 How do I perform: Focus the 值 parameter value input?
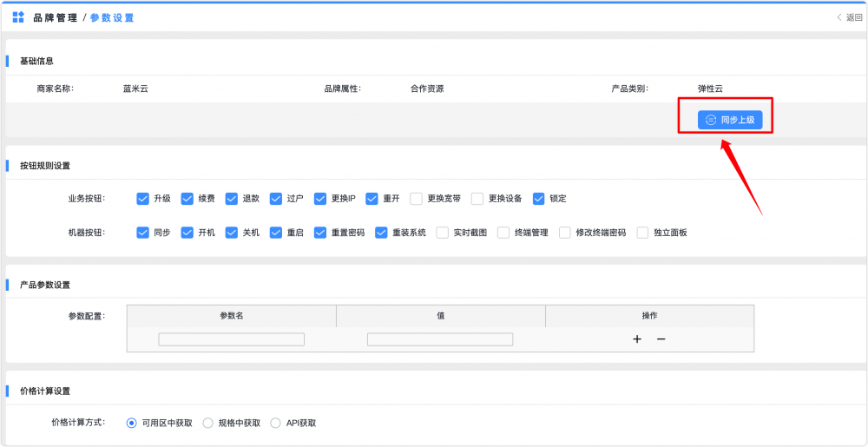(440, 339)
